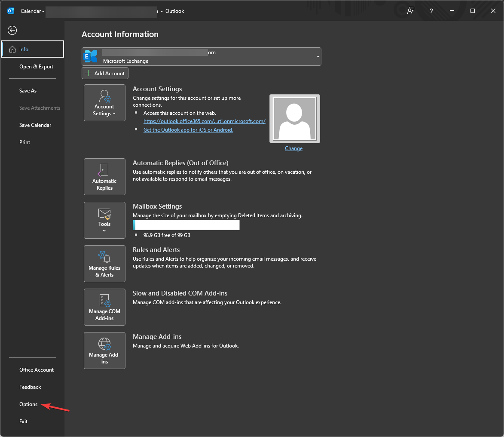
Task: Open Manage Add-ins for web add-ins
Action: tap(104, 350)
